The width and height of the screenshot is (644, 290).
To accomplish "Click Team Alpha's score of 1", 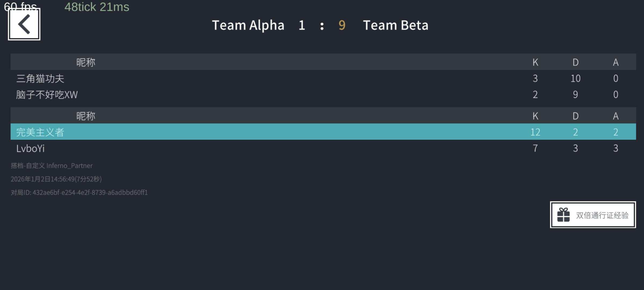I will [x=302, y=25].
